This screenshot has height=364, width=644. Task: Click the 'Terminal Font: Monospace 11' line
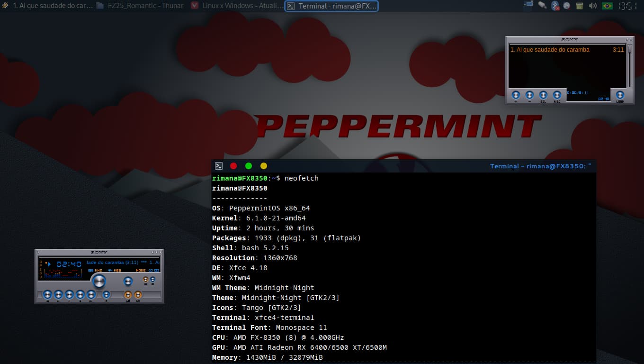pyautogui.click(x=269, y=328)
